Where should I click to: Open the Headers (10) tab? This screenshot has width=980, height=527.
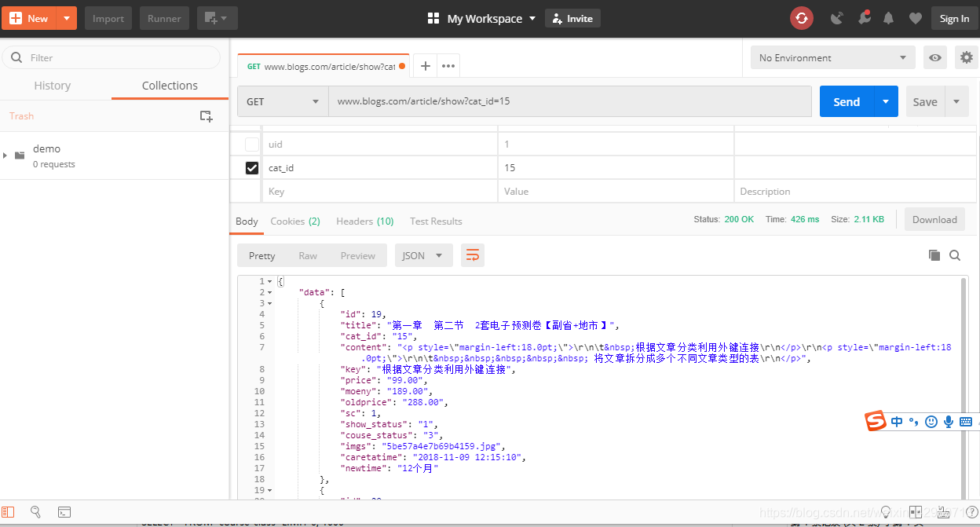364,221
